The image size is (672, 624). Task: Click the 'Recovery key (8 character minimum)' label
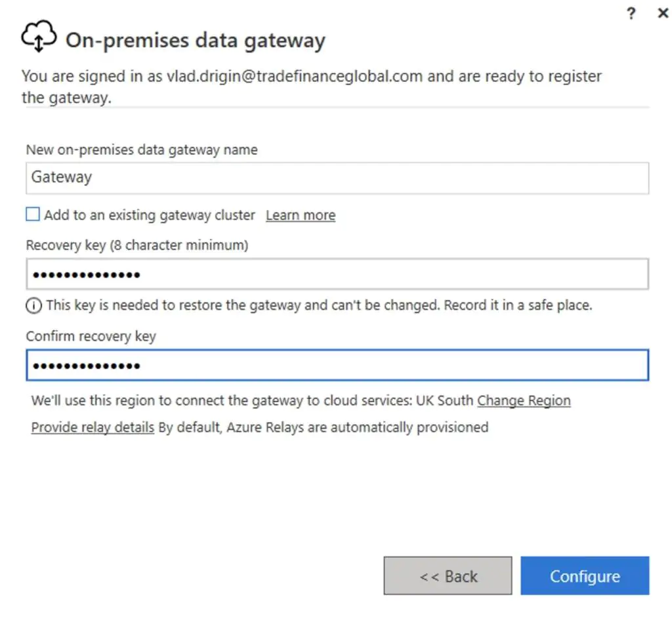tap(137, 245)
